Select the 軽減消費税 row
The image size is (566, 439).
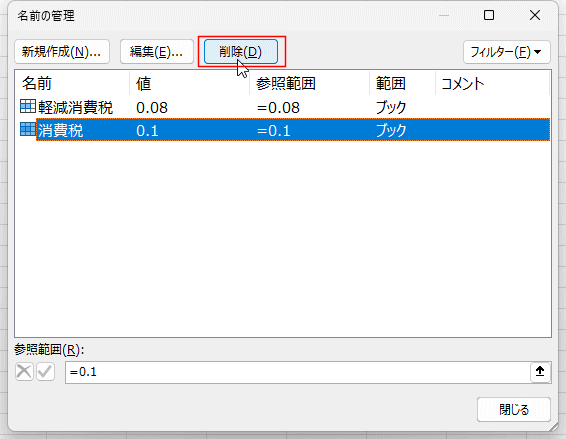[x=283, y=107]
